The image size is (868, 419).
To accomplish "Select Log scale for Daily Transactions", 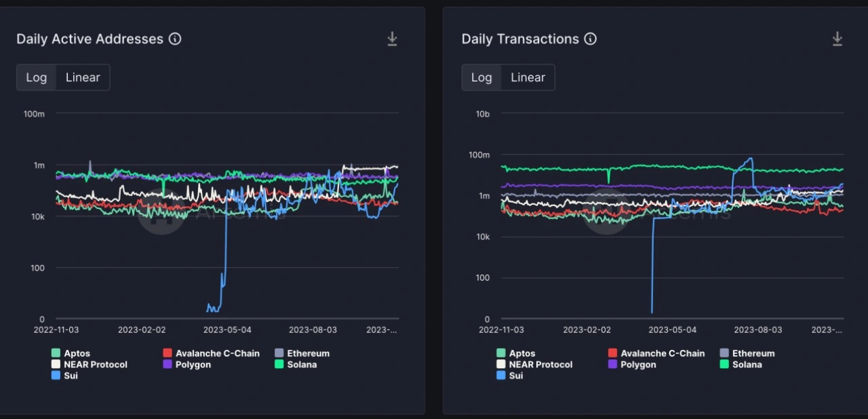I will (481, 77).
